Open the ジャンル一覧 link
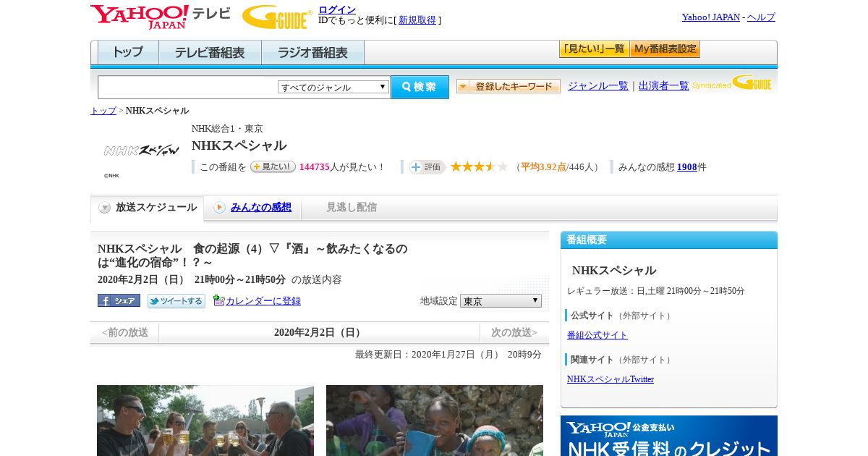Screen dimensions: 868x456 click(x=598, y=85)
